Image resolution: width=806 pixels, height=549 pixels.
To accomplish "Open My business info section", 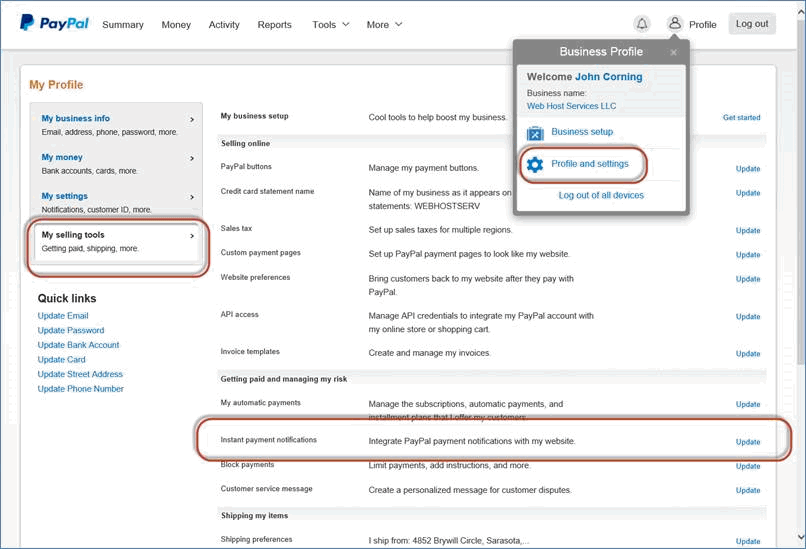I will 76,118.
